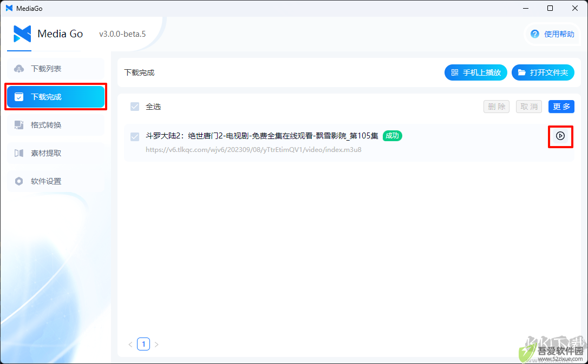Screen dimensions: 588x364
Task: Open the 下载列表 download list tab
Action: [x=56, y=69]
